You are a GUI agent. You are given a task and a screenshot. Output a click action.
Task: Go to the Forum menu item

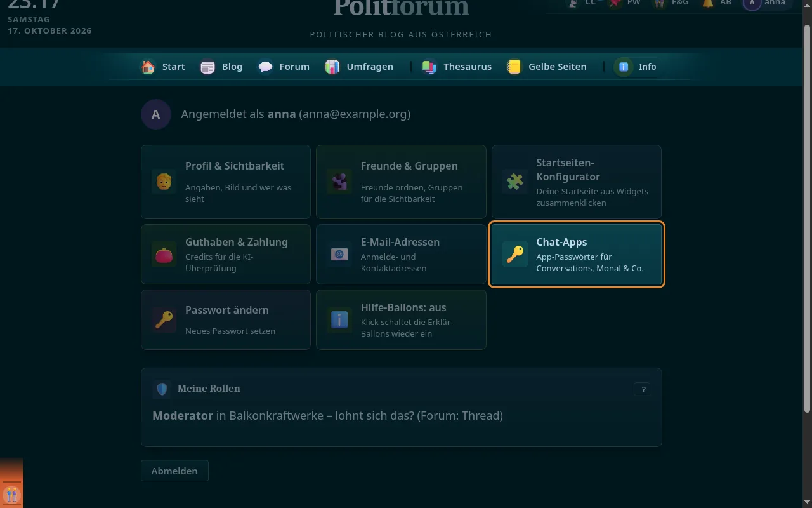294,67
